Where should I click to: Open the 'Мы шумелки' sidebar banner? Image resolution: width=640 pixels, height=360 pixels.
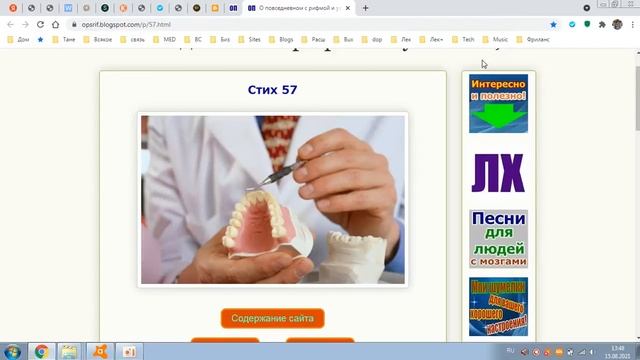[498, 307]
